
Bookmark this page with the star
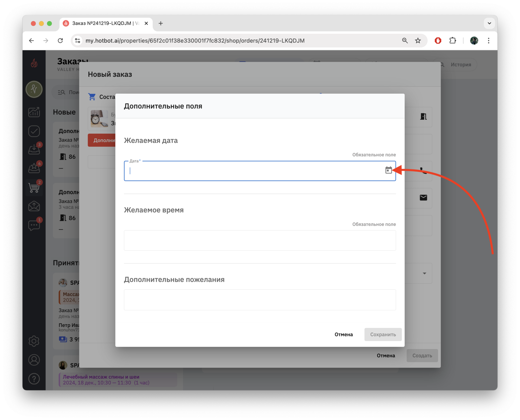point(418,41)
